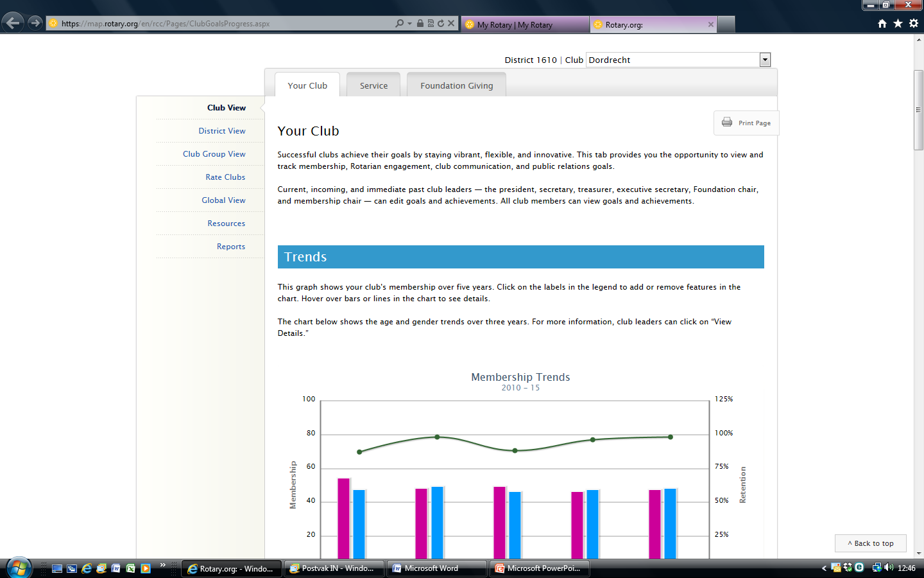Click the volume speaker tray icon
This screenshot has width=924, height=578.
889,568
